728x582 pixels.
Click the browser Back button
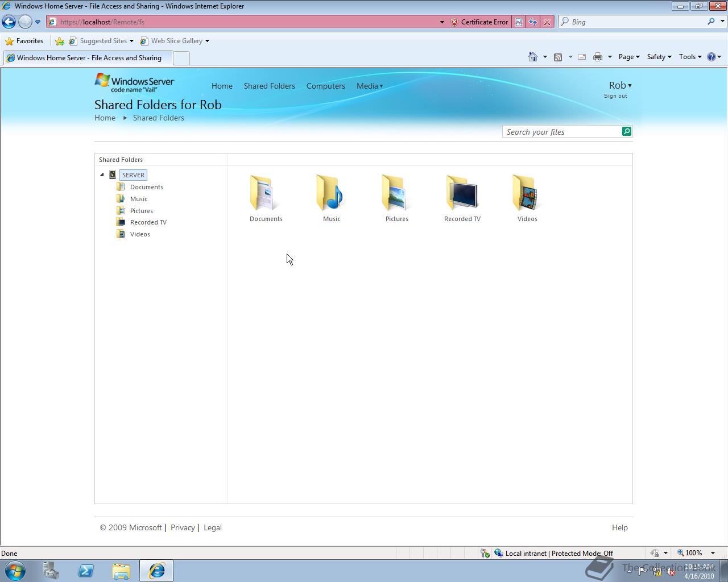pos(9,22)
